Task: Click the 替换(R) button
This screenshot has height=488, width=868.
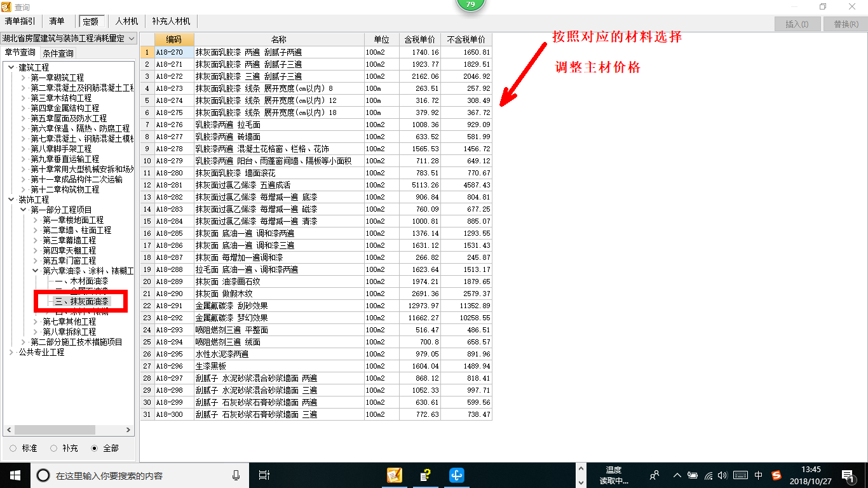Action: pos(845,24)
